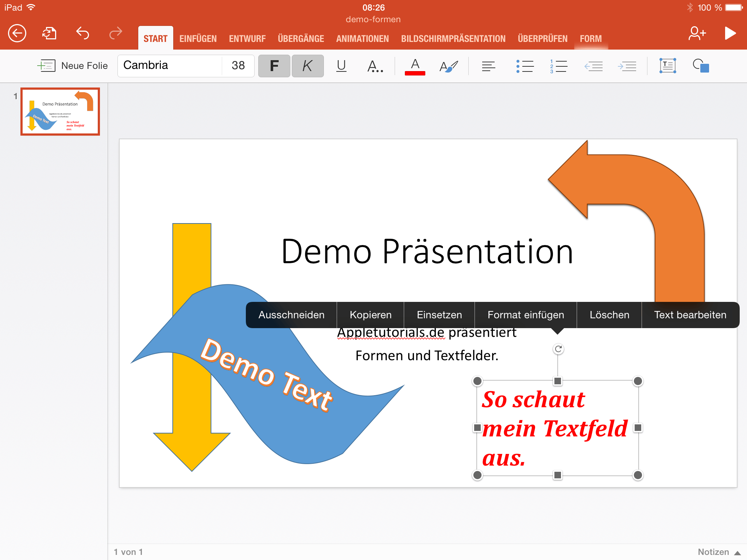
Task: Open the shapes arrange icon
Action: pos(701,66)
